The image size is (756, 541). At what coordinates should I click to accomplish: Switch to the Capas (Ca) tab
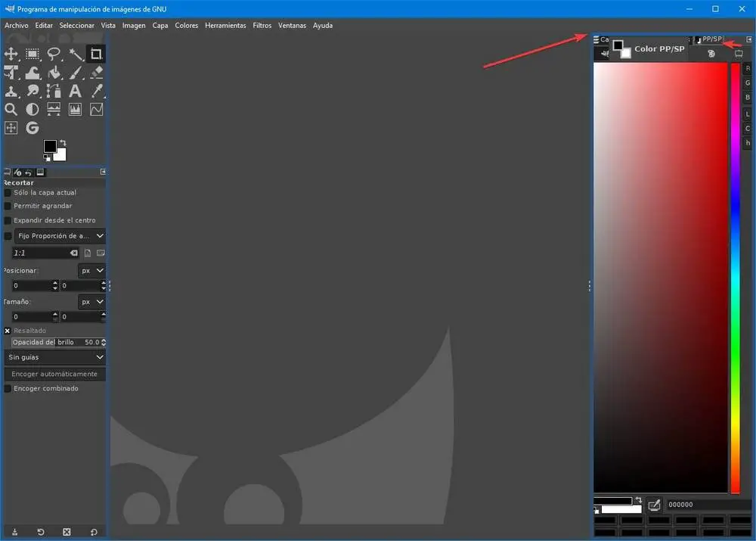click(602, 39)
